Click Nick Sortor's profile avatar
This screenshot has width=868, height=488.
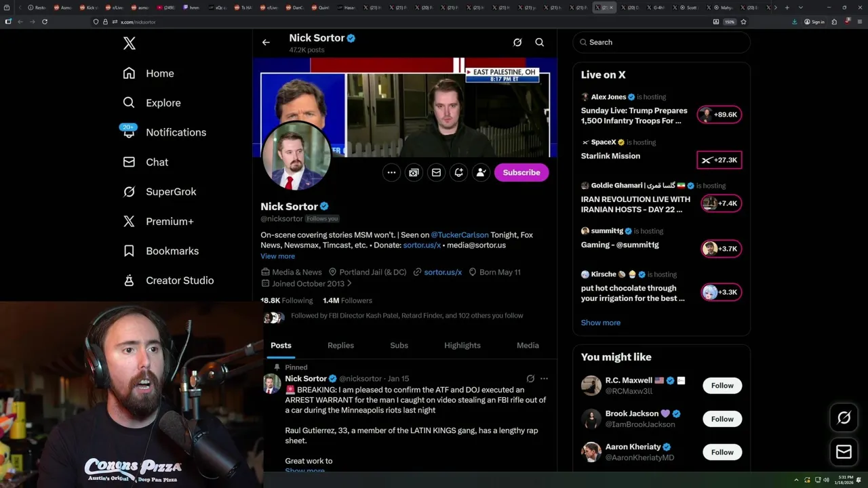296,157
